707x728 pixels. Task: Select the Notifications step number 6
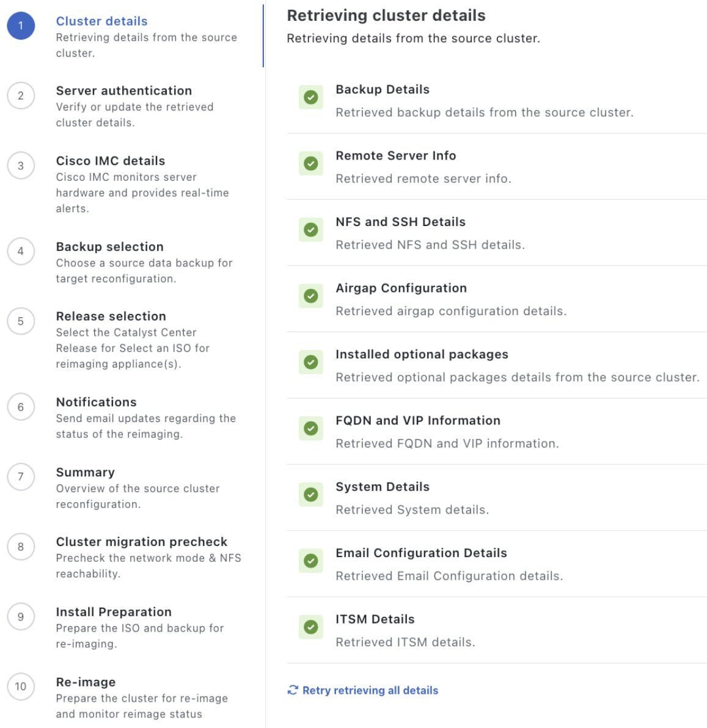21,407
